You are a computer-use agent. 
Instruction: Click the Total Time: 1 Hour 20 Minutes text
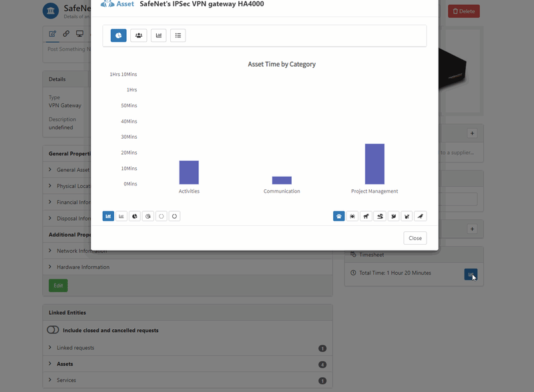pyautogui.click(x=395, y=273)
